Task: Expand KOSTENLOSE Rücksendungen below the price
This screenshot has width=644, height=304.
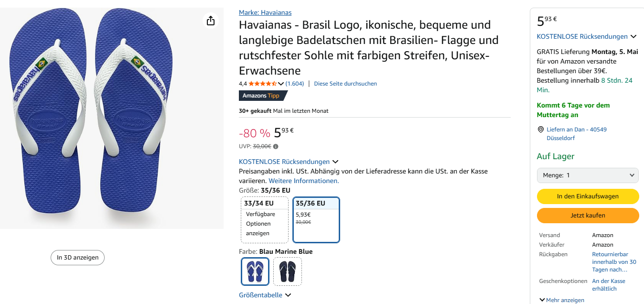Action: coord(289,162)
